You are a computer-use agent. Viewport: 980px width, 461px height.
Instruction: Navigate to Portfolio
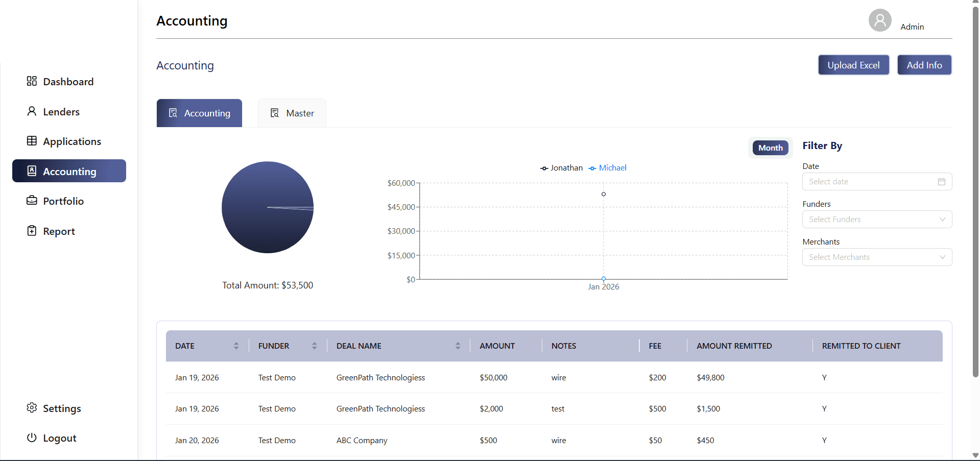[x=69, y=201]
